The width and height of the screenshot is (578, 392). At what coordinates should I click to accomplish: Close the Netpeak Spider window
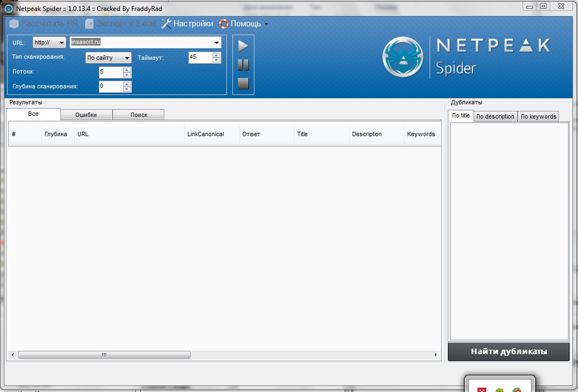click(562, 6)
